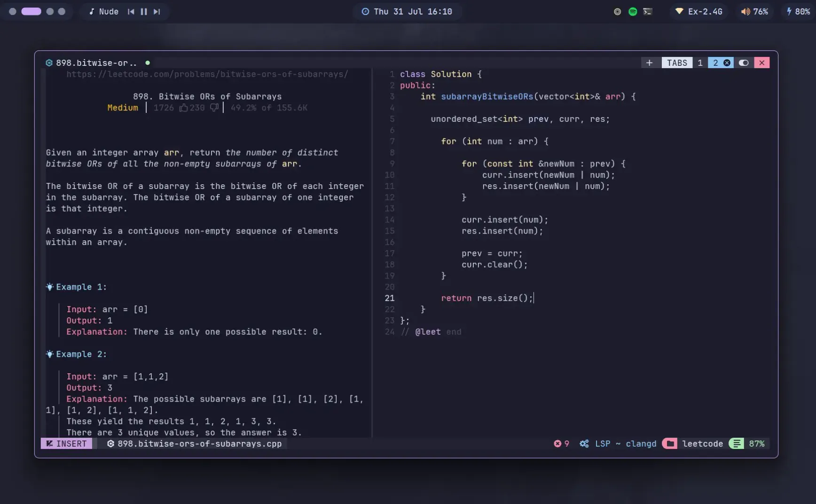Click the LSP clangd gears icon
Image resolution: width=816 pixels, height=504 pixels.
(x=584, y=443)
